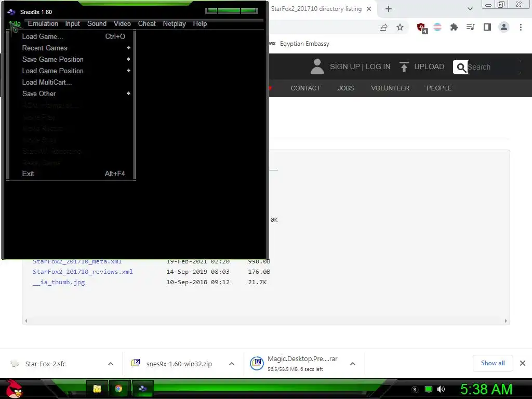The image size is (532, 399).
Task: Click the horizontal scrollbar left arrow
Action: pos(26,321)
